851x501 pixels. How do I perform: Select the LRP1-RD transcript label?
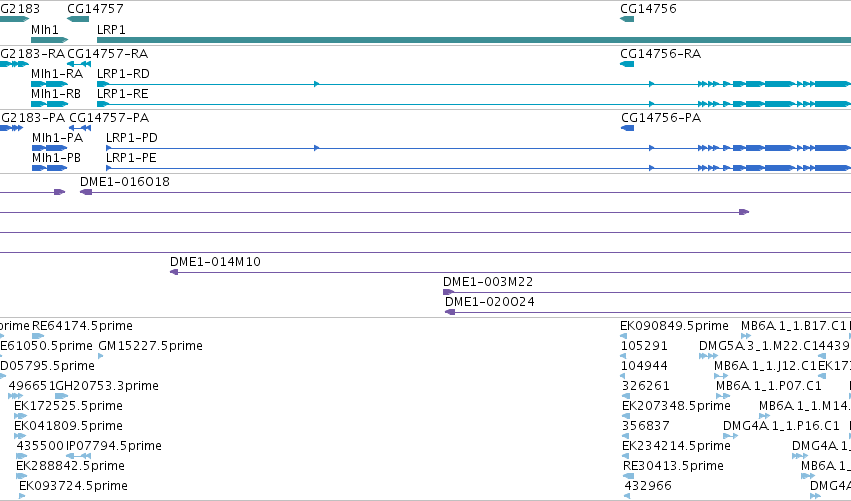[x=123, y=74]
